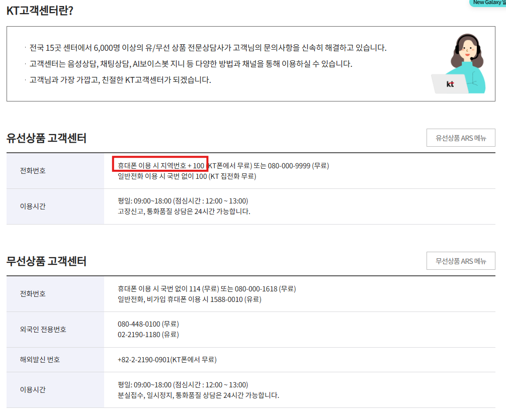Screen dimensions: 506x420
Task: Click the 02-2190-1180 (유료) number
Action: tap(148, 335)
